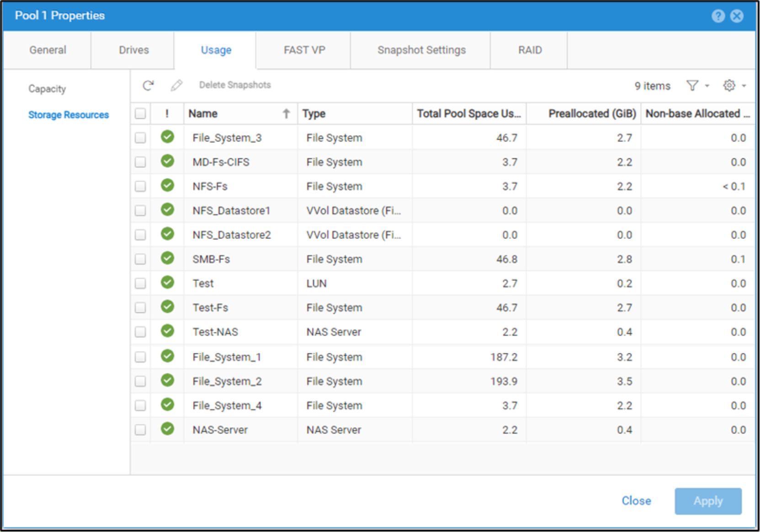Open the Snapshot Settings tab

click(x=421, y=50)
